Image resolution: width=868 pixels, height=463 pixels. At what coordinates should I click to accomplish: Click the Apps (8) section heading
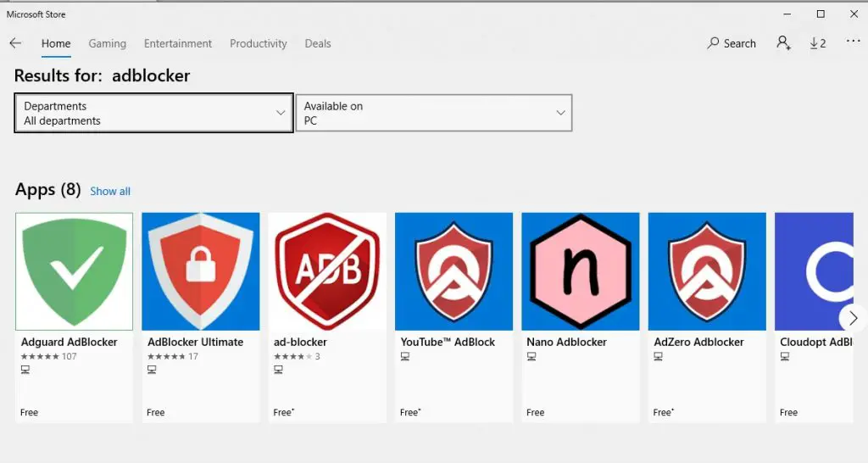coord(47,190)
